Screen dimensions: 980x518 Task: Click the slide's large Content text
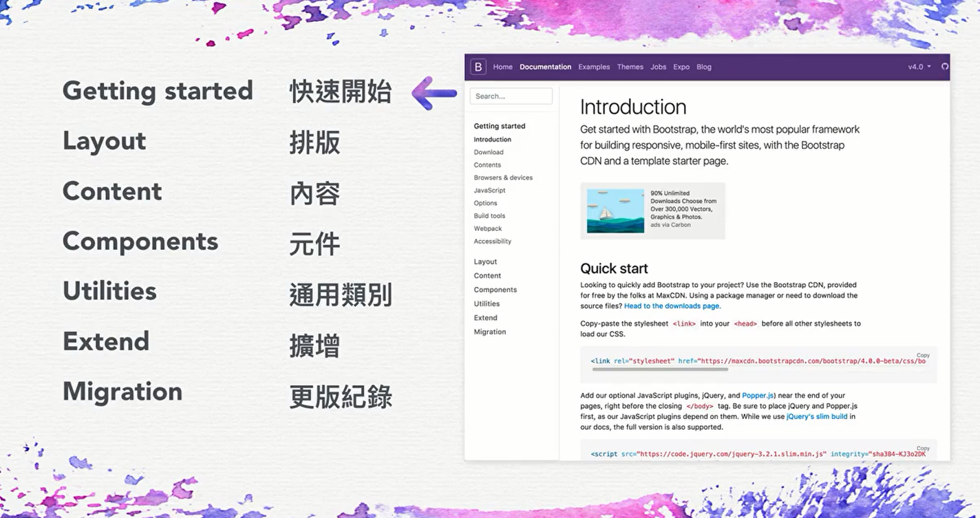pos(112,191)
